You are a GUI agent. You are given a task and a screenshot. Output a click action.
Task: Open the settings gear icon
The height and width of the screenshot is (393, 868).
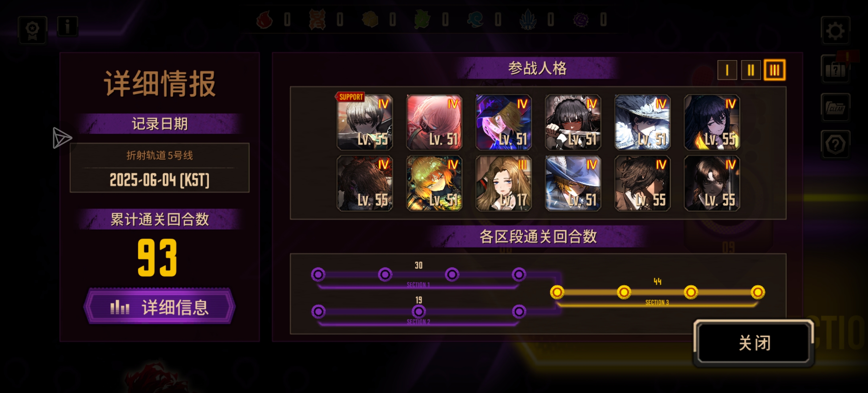point(835,31)
